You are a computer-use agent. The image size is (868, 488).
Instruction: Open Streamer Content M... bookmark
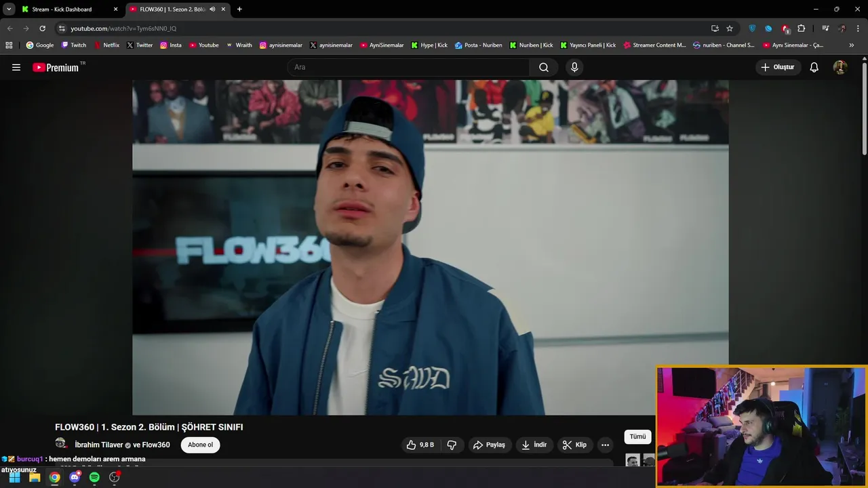654,45
